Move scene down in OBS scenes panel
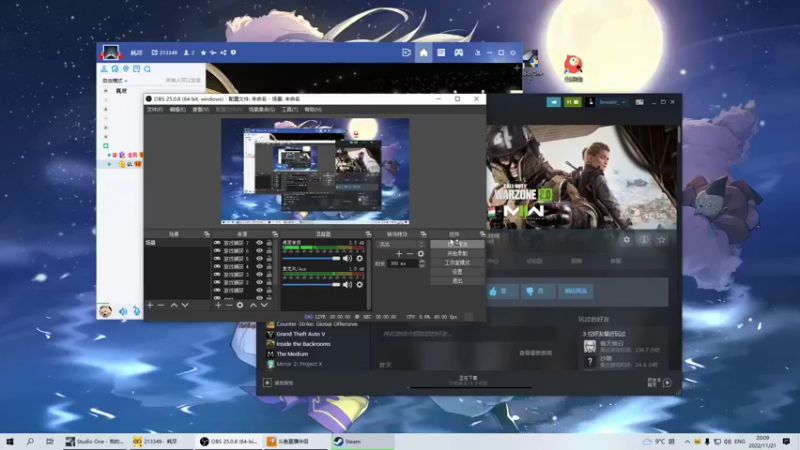Screen dimensions: 800x450 pyautogui.click(x=185, y=305)
